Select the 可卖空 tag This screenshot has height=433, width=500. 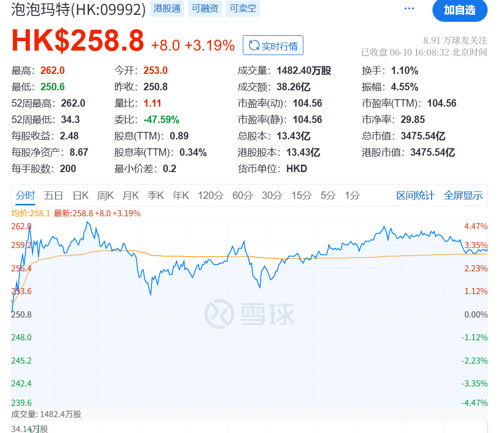243,8
